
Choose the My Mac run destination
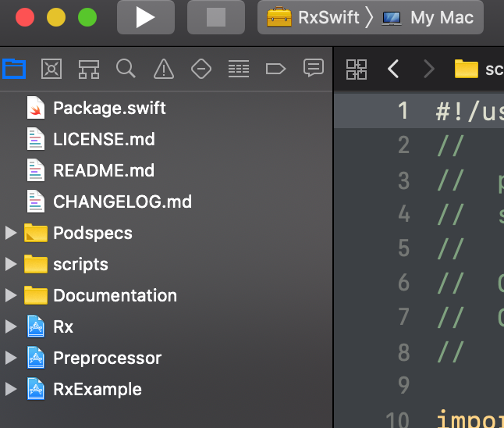click(x=428, y=17)
